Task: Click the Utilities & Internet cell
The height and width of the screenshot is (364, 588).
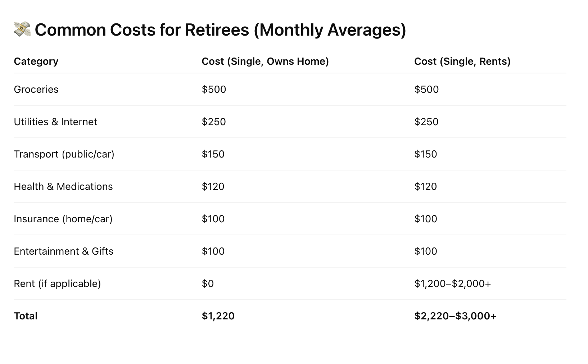Action: click(x=55, y=122)
